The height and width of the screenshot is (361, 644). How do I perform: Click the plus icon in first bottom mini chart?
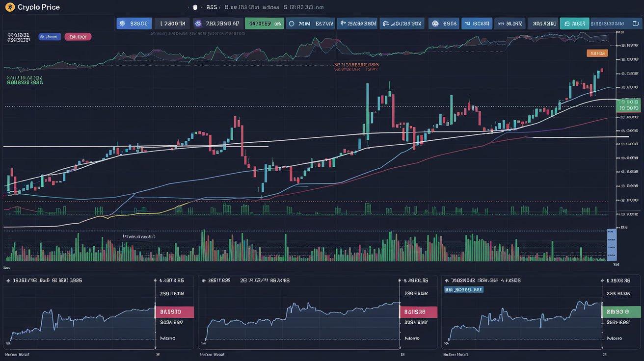[7, 280]
